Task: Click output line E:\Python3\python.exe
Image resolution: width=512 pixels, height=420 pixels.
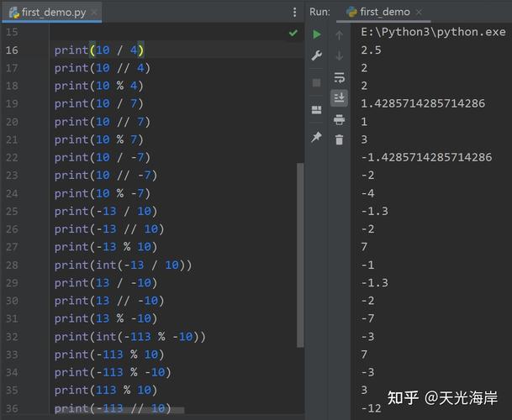Action: (433, 32)
